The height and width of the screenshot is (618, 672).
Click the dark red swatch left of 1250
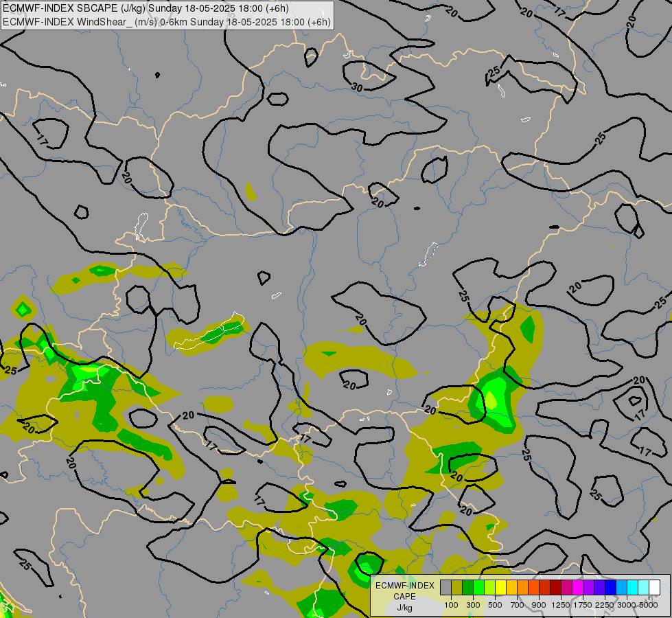(x=555, y=588)
